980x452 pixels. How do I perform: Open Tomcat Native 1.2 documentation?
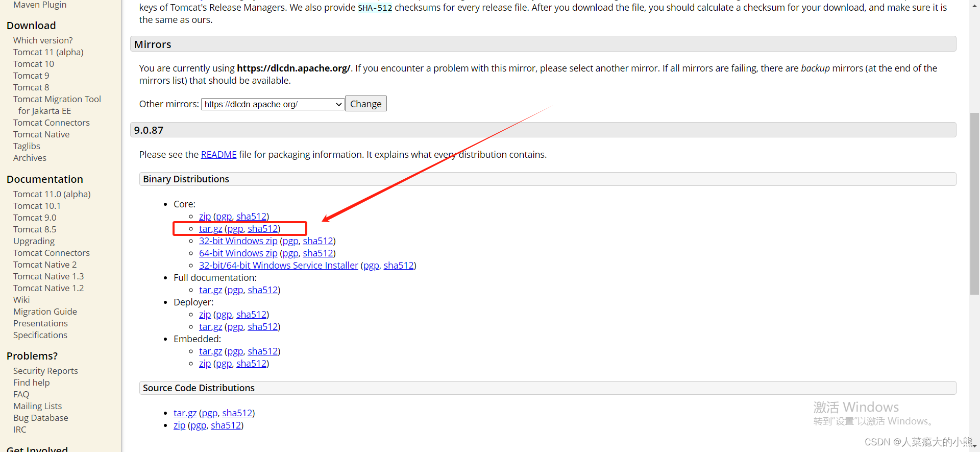(x=48, y=288)
